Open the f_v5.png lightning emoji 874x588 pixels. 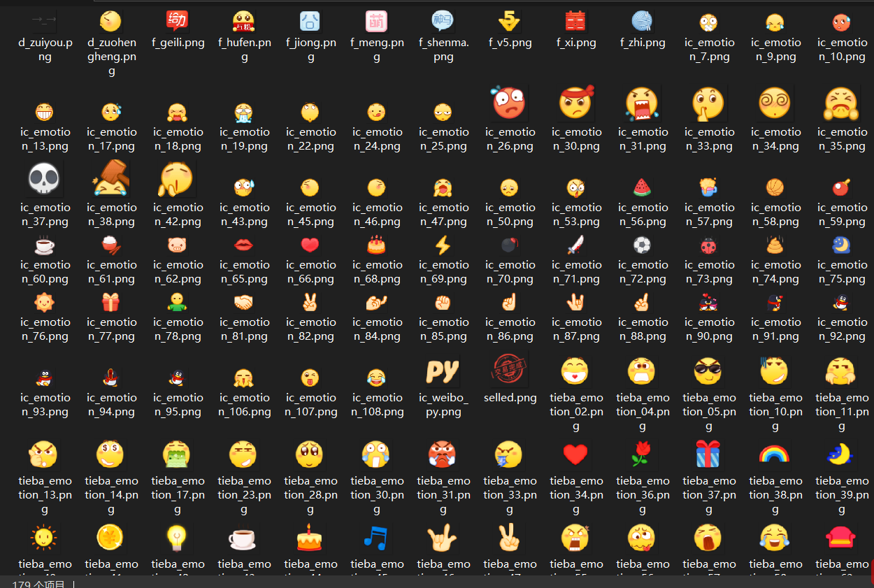point(510,20)
